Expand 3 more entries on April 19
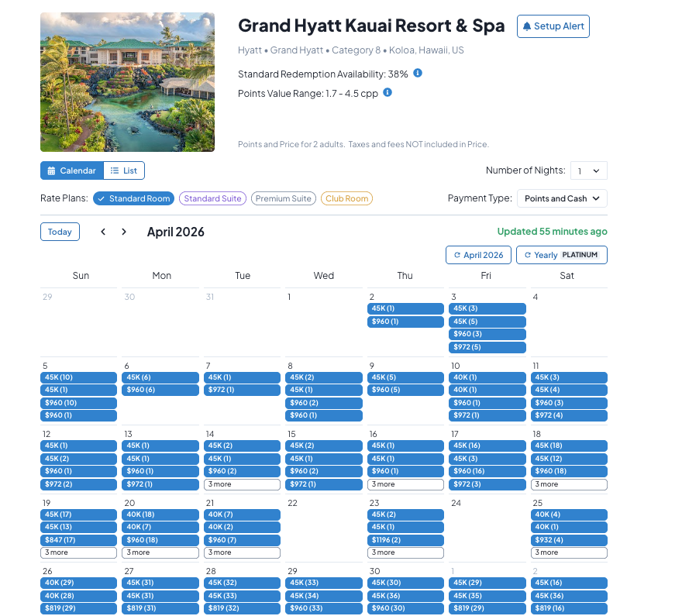682x616 pixels. click(x=79, y=552)
